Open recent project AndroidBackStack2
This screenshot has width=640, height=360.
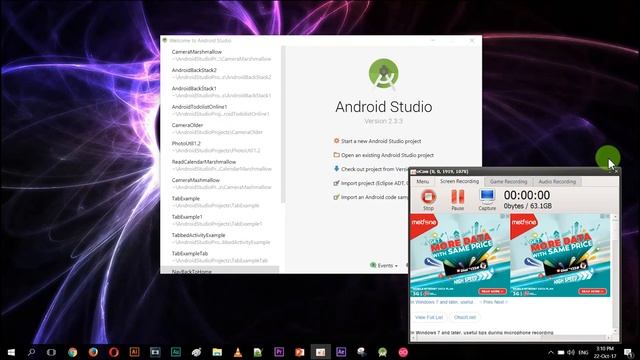point(221,73)
